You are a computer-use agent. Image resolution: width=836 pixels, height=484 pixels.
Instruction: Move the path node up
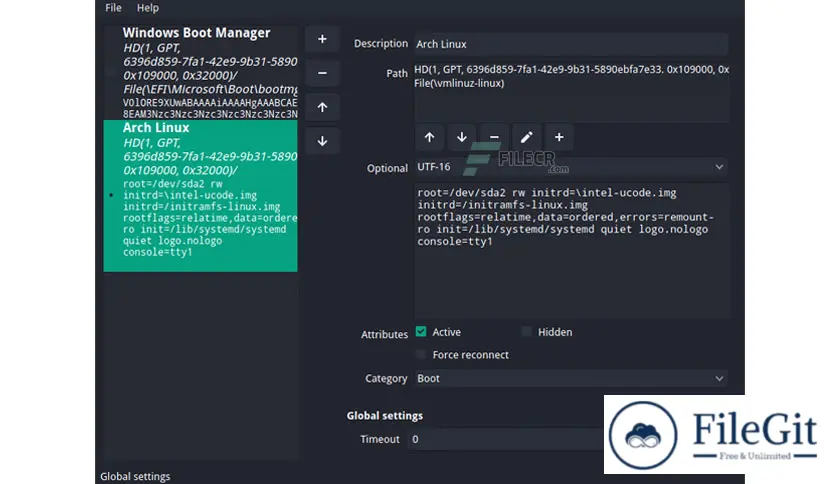429,138
